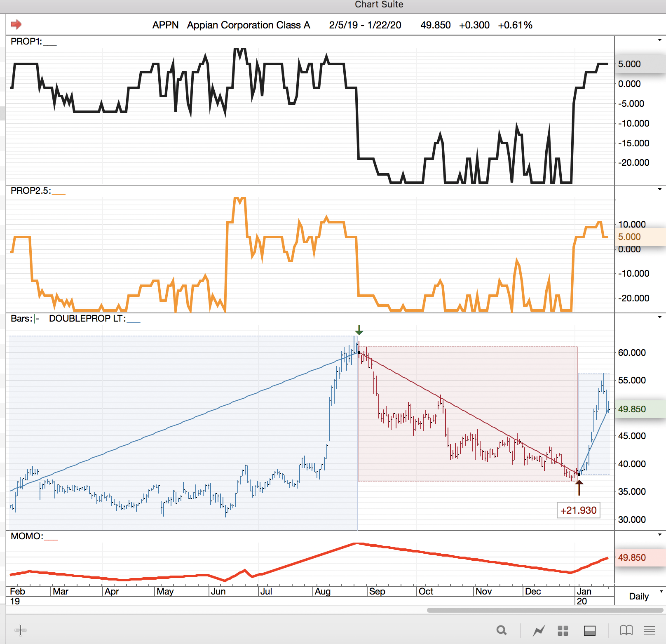
Task: Click the four-square grid layout icon
Action: (x=563, y=631)
